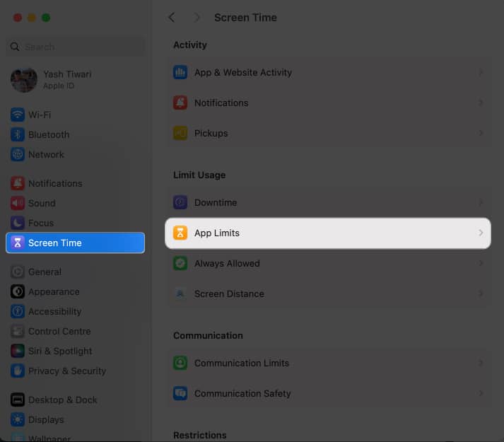This screenshot has width=504, height=442.
Task: Click the yellow Pickups icon
Action: 180,133
